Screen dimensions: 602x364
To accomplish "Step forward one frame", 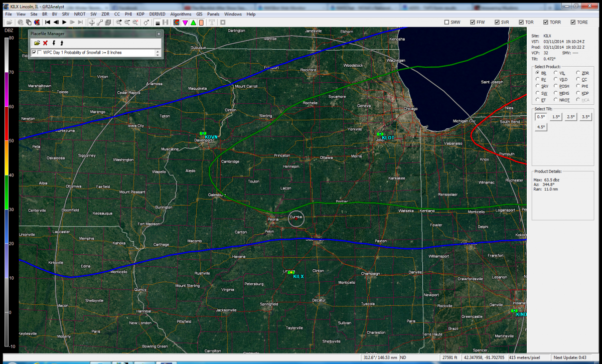I will tap(72, 23).
